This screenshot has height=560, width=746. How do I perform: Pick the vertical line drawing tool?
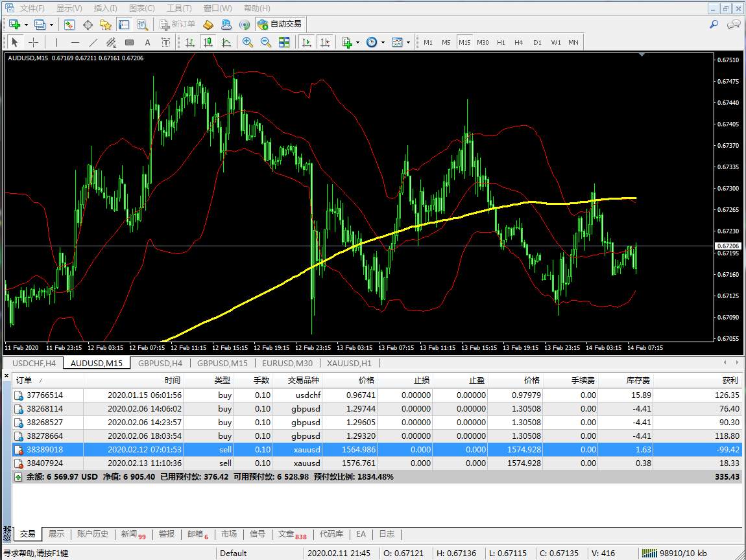(56, 42)
